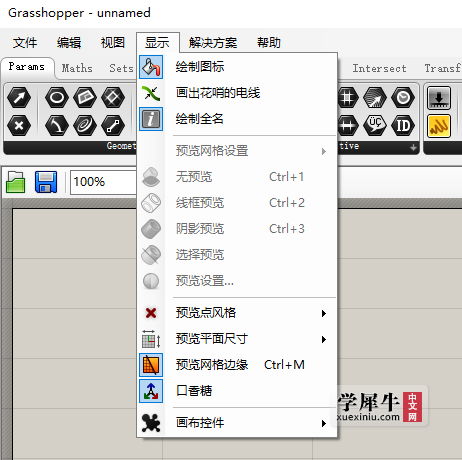Select 阴影预览 menu entry
462x460 pixels.
pyautogui.click(x=237, y=229)
